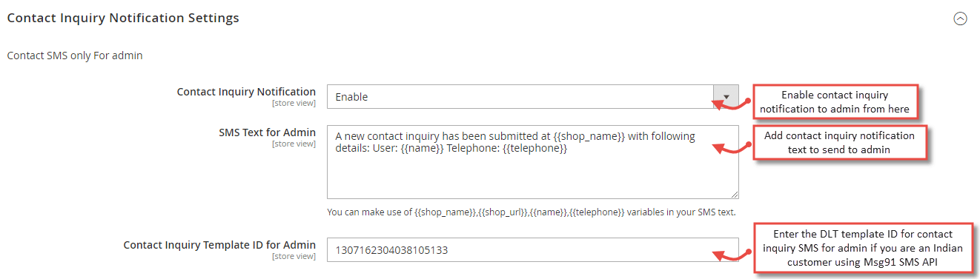Click the 'Add contact inquiry notification text' callout
The height and width of the screenshot is (279, 980).
[841, 143]
